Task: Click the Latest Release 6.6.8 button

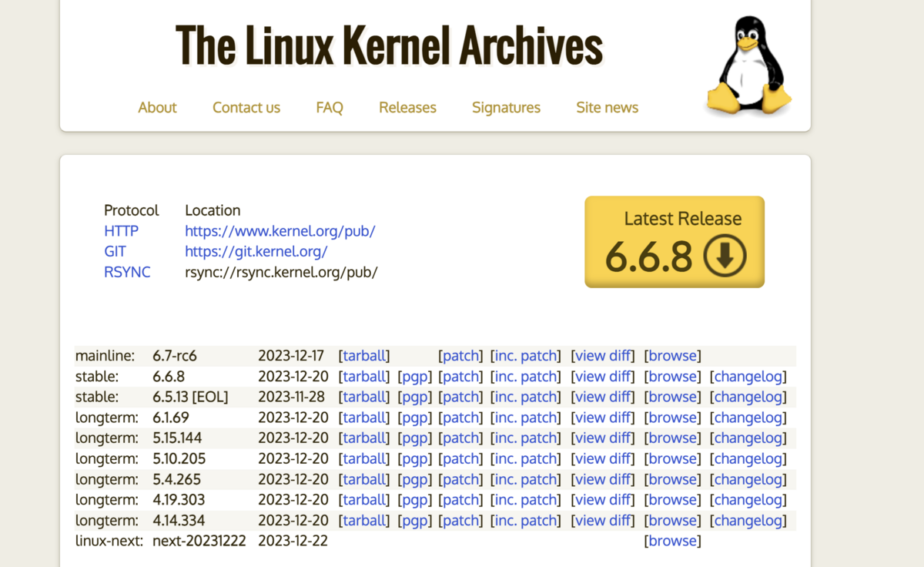Action: [x=675, y=242]
